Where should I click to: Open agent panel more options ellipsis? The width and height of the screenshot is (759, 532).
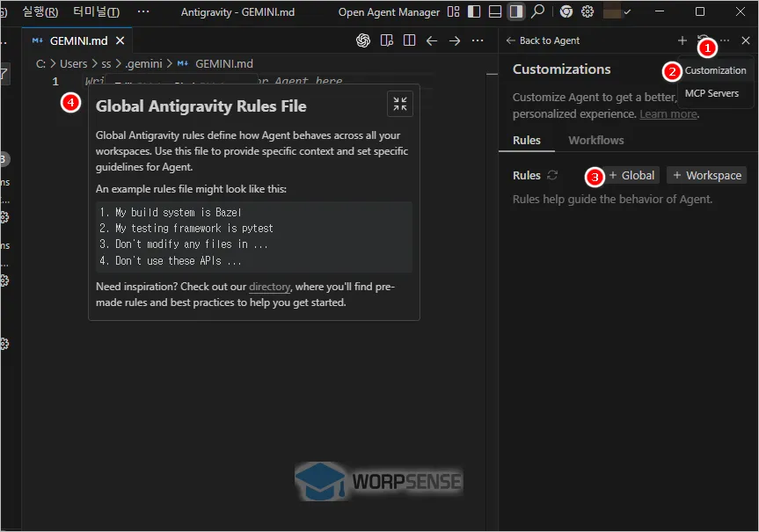[725, 40]
